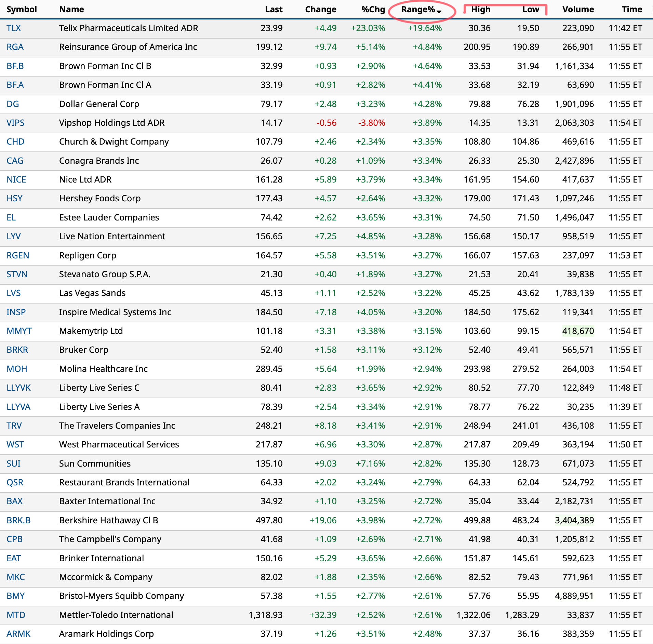Sort by the Volume column header
The width and height of the screenshot is (653, 644).
click(x=578, y=9)
